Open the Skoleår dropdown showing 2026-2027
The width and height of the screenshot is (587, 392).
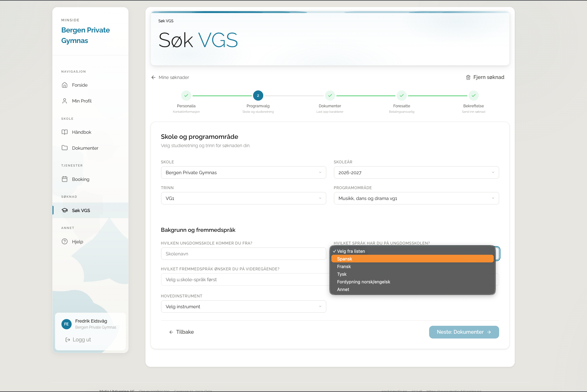click(x=416, y=173)
